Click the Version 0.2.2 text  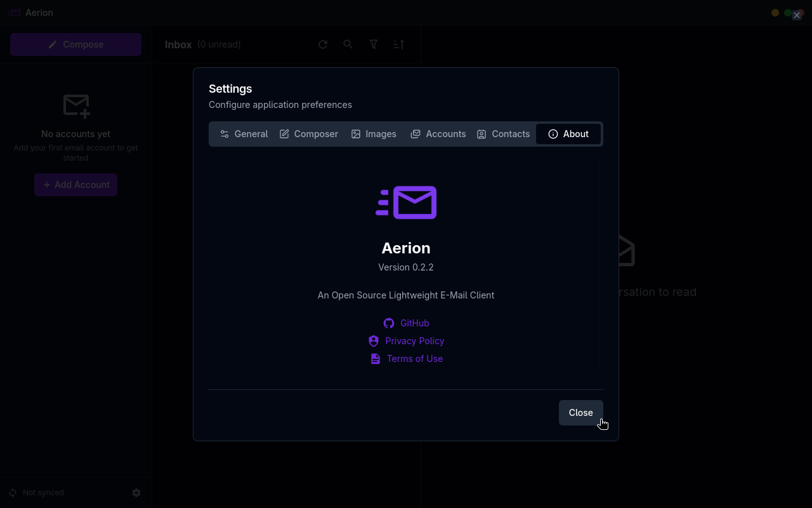click(406, 267)
